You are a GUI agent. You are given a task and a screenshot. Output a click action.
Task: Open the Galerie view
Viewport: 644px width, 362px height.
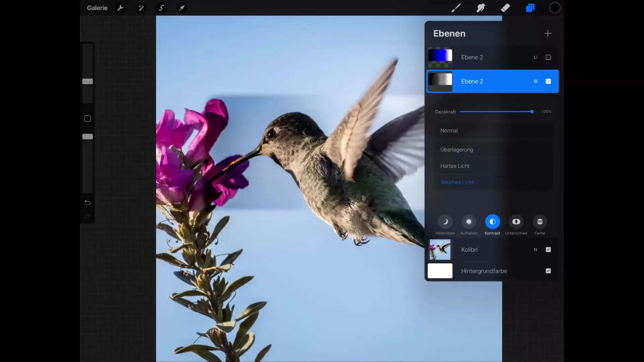coord(97,8)
